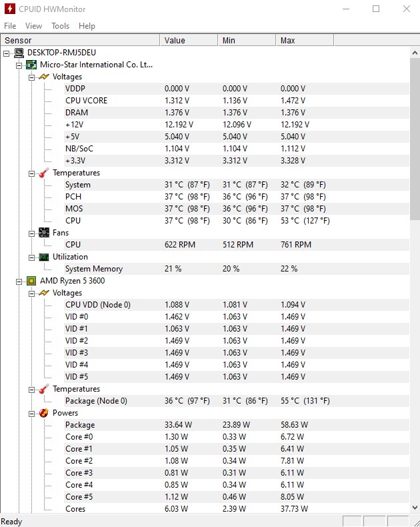Screen dimensions: 420x527
Task: Click the Max column header
Action: (x=305, y=40)
